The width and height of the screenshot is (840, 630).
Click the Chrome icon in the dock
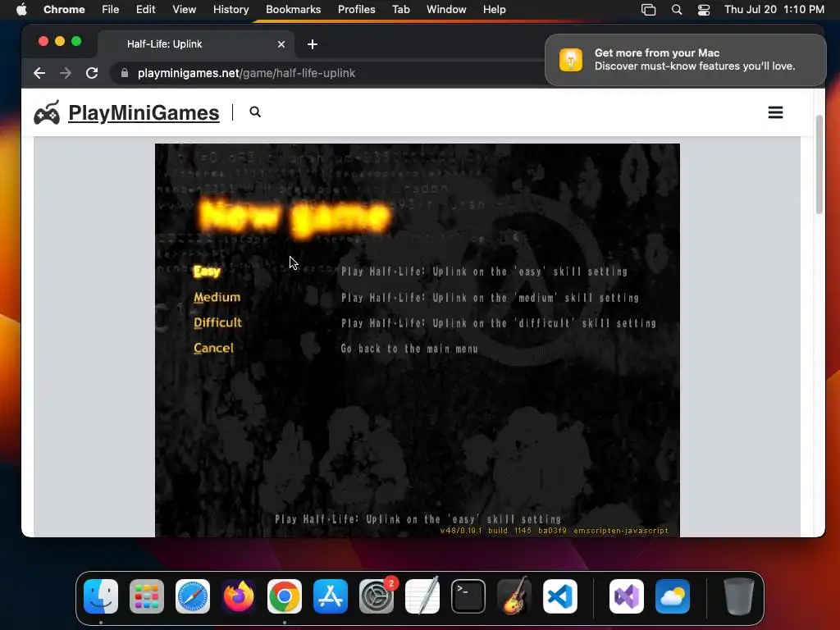click(285, 596)
